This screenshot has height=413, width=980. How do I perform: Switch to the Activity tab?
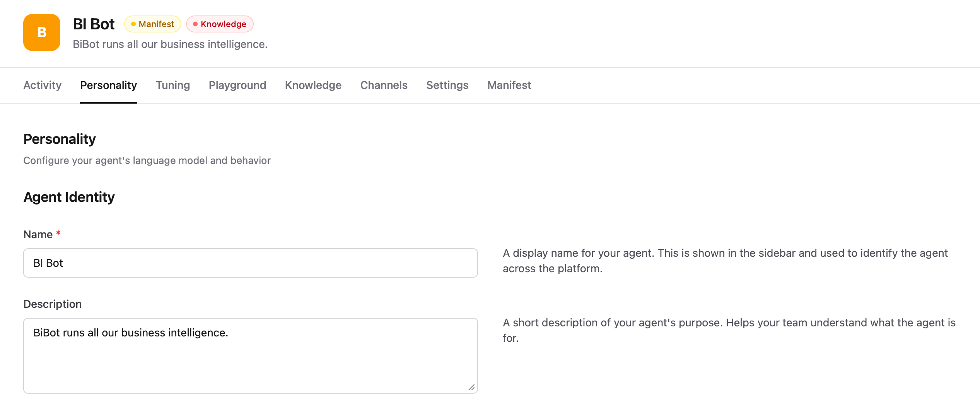pyautogui.click(x=42, y=85)
